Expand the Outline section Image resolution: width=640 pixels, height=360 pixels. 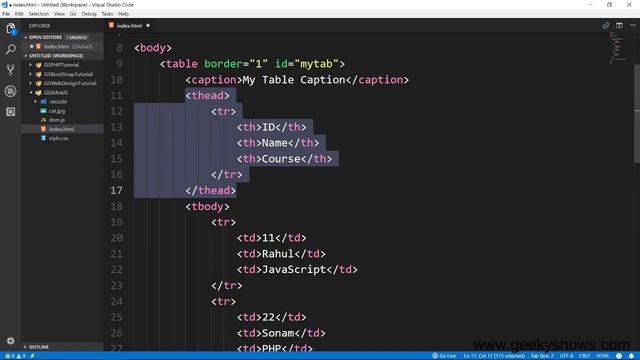coord(39,347)
